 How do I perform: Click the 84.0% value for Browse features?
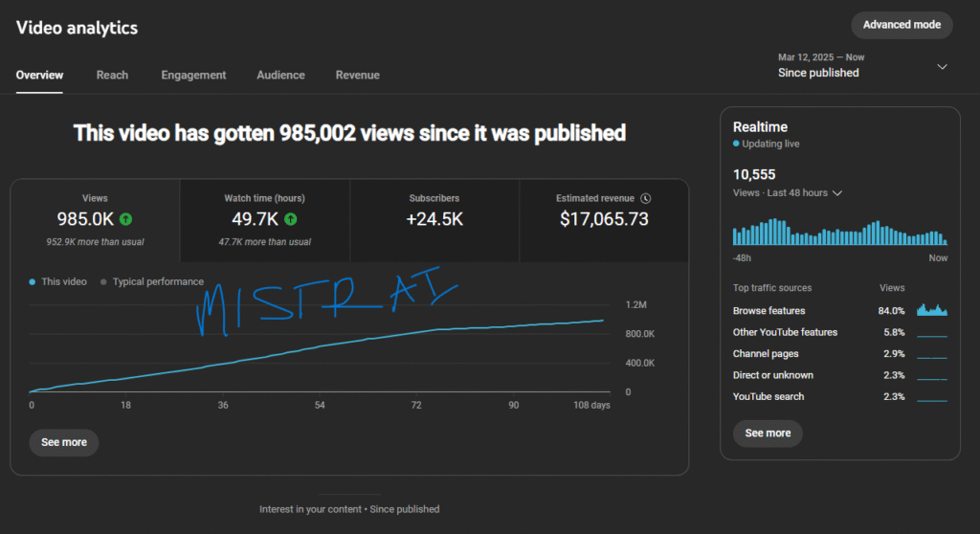tap(891, 311)
